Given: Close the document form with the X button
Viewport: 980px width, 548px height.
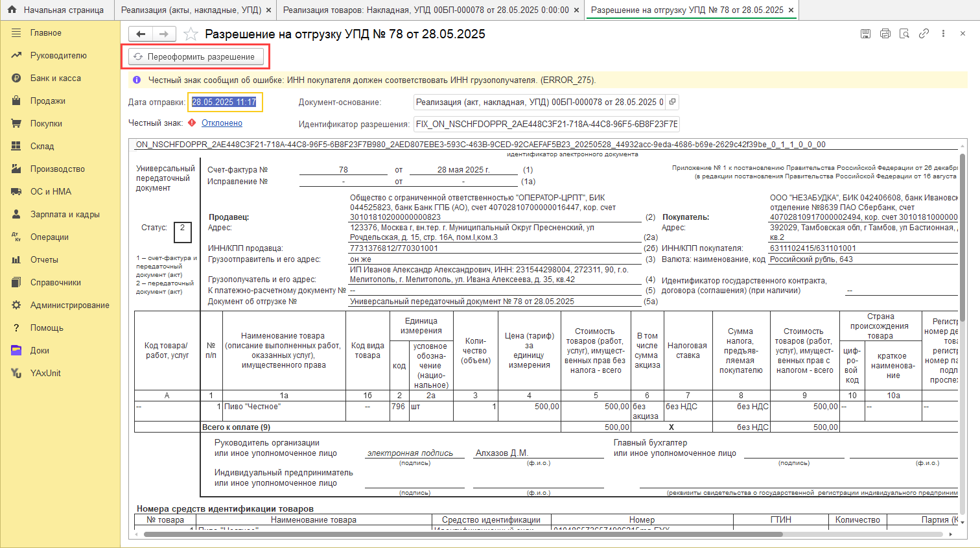Looking at the screenshot, I should (962, 34).
